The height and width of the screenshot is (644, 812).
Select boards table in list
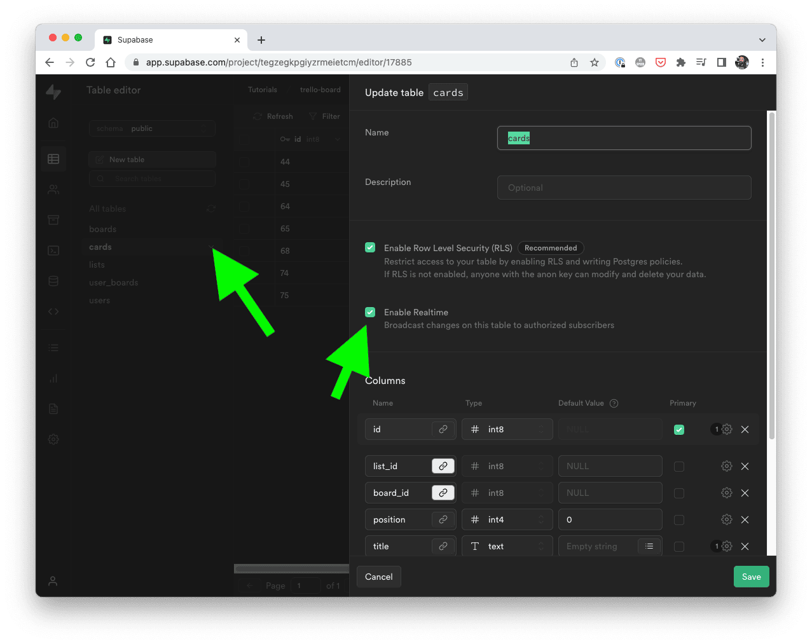click(103, 229)
